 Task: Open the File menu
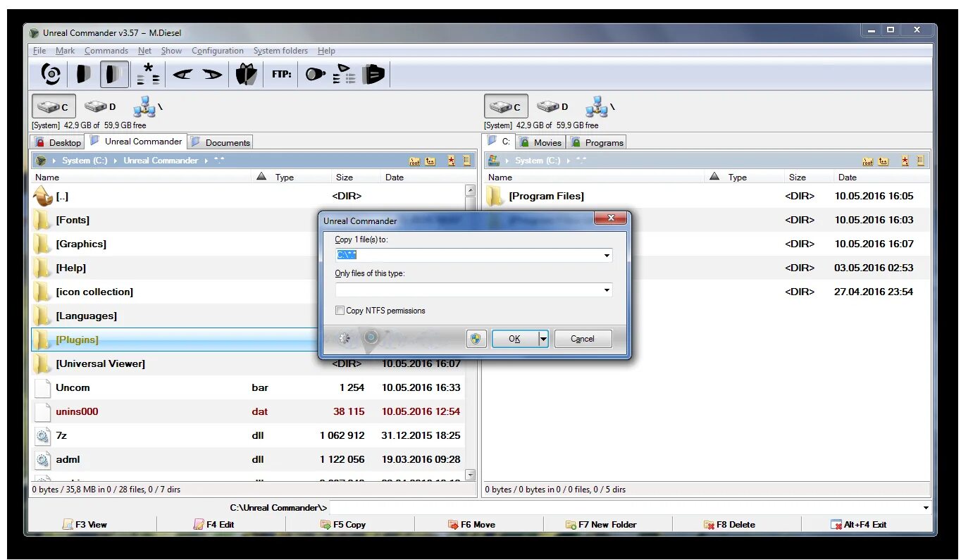click(x=39, y=51)
